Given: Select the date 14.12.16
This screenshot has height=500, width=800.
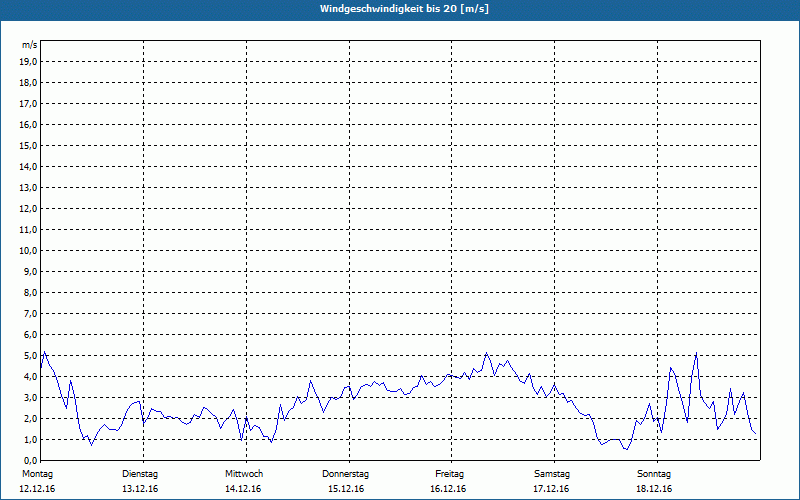Looking at the screenshot, I should 243,489.
